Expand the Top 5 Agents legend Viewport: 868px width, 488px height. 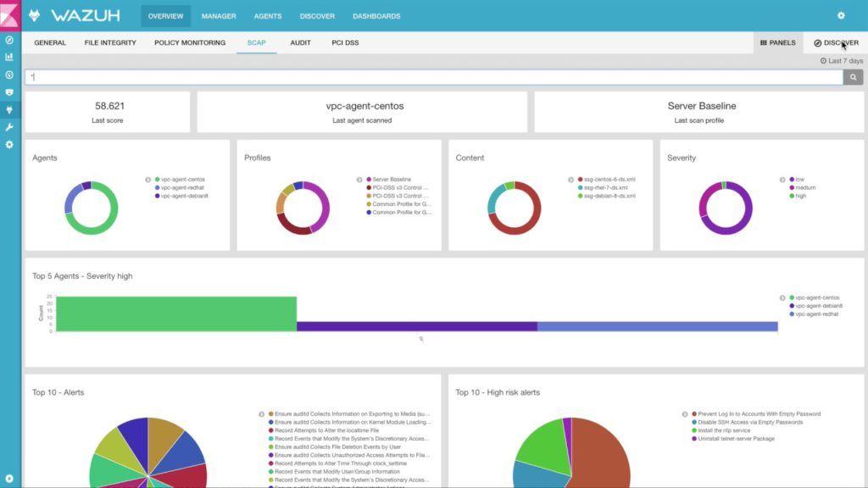pyautogui.click(x=781, y=297)
